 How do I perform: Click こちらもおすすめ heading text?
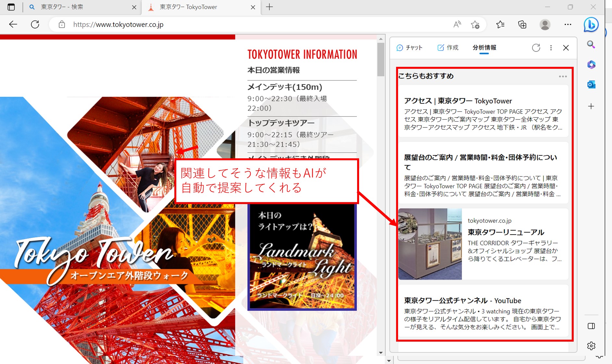pyautogui.click(x=426, y=76)
